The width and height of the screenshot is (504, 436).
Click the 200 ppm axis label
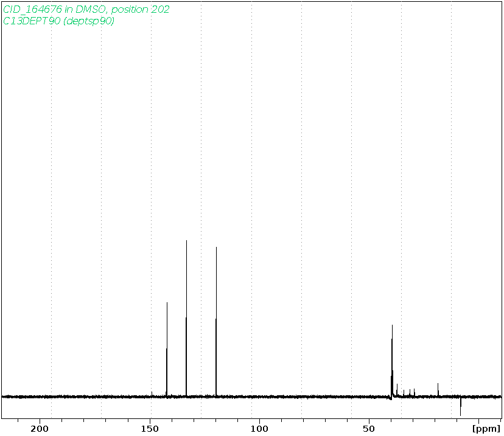point(40,429)
